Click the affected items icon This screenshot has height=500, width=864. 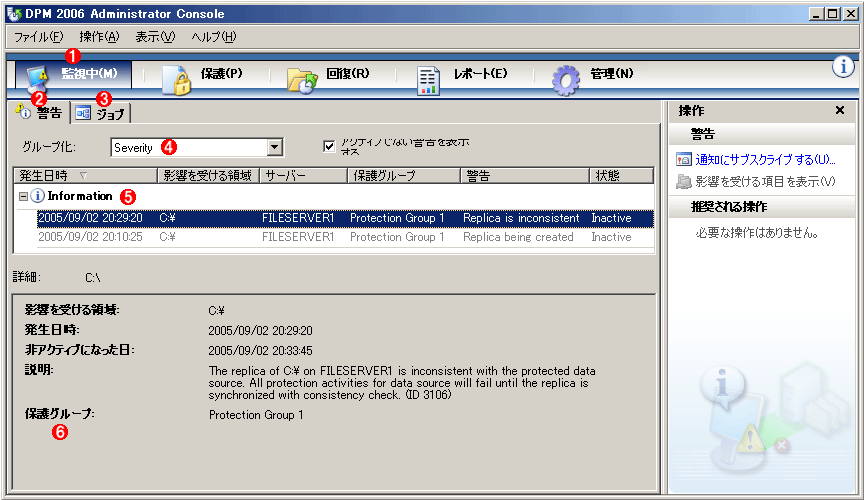pyautogui.click(x=684, y=181)
